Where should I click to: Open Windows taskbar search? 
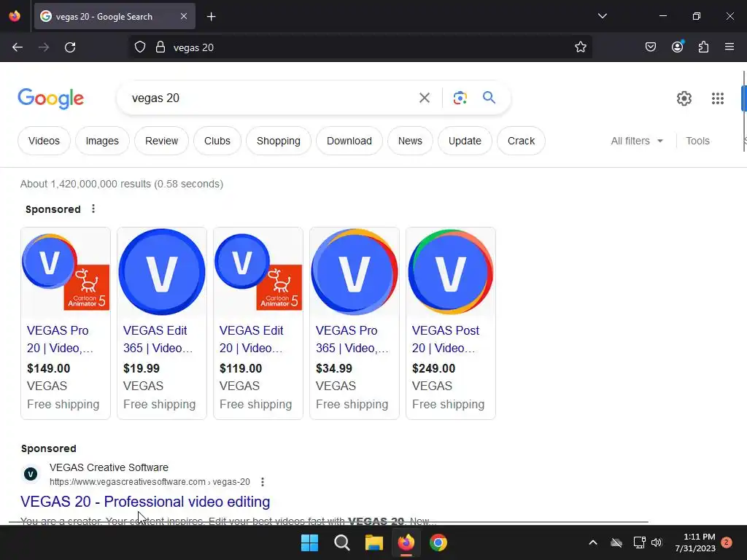pyautogui.click(x=341, y=542)
